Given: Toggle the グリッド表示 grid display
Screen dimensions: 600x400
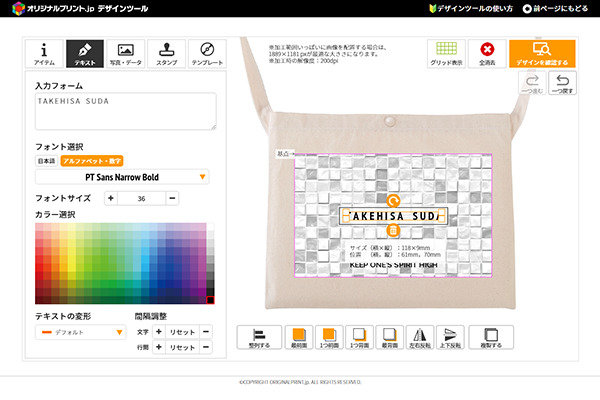Looking at the screenshot, I should [447, 53].
